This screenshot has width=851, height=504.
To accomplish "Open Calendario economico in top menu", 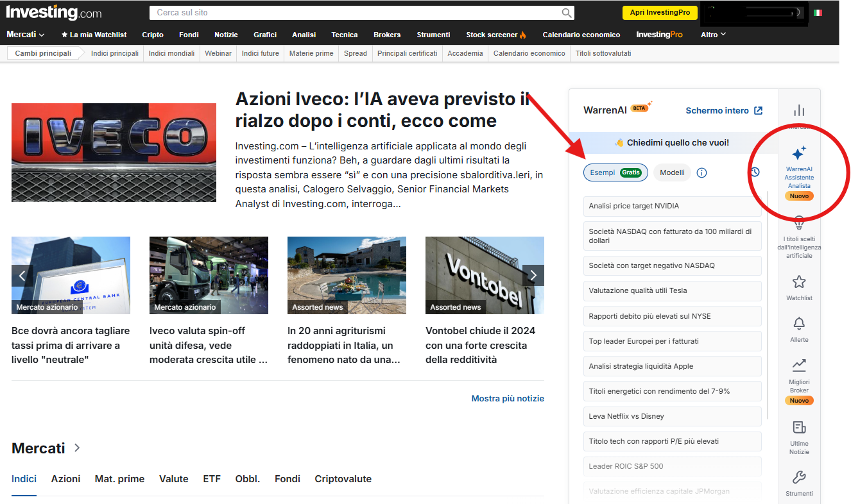I will [581, 35].
